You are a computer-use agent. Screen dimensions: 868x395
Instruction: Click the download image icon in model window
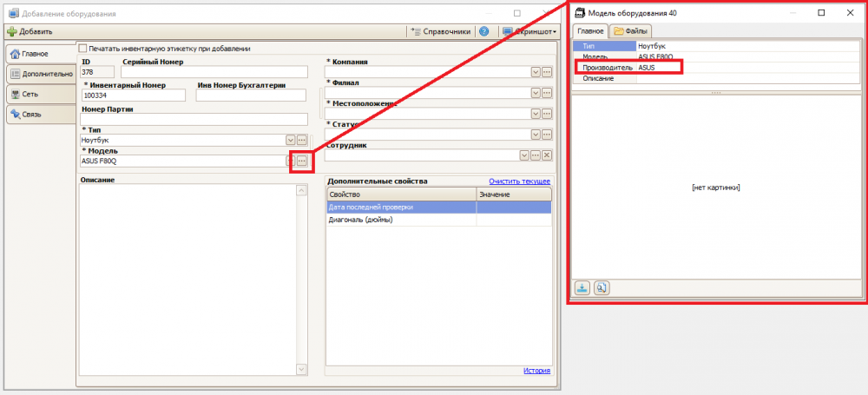click(x=582, y=287)
